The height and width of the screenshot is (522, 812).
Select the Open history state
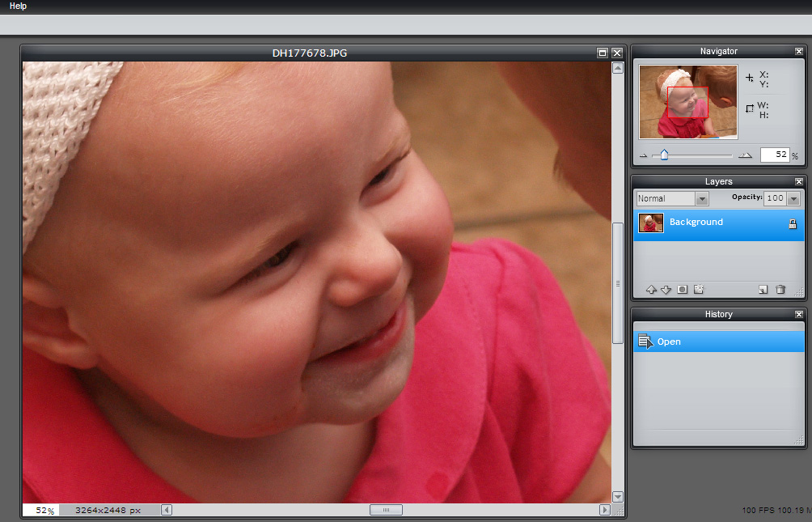pos(719,342)
